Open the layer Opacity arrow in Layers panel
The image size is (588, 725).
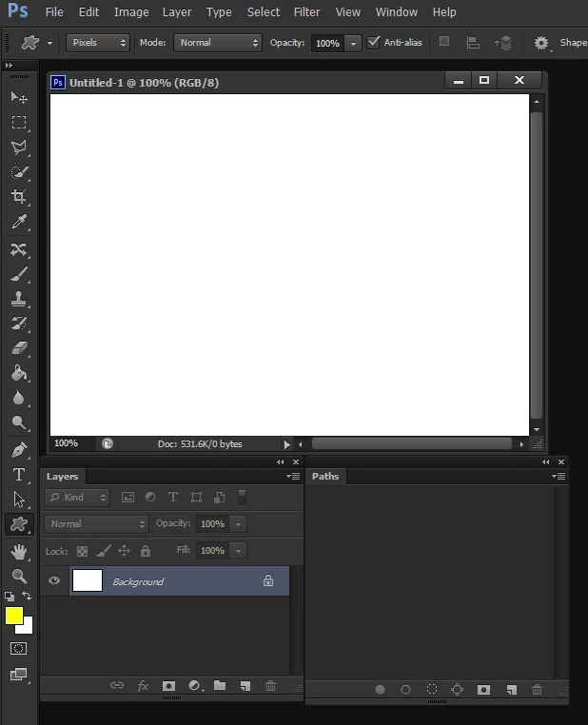click(x=238, y=524)
